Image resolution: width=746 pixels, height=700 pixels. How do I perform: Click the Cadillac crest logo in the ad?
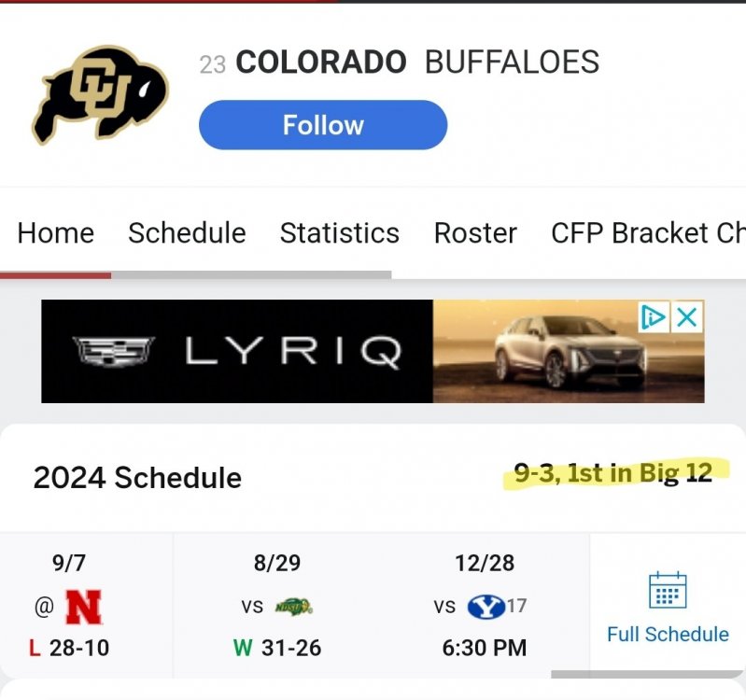point(114,351)
